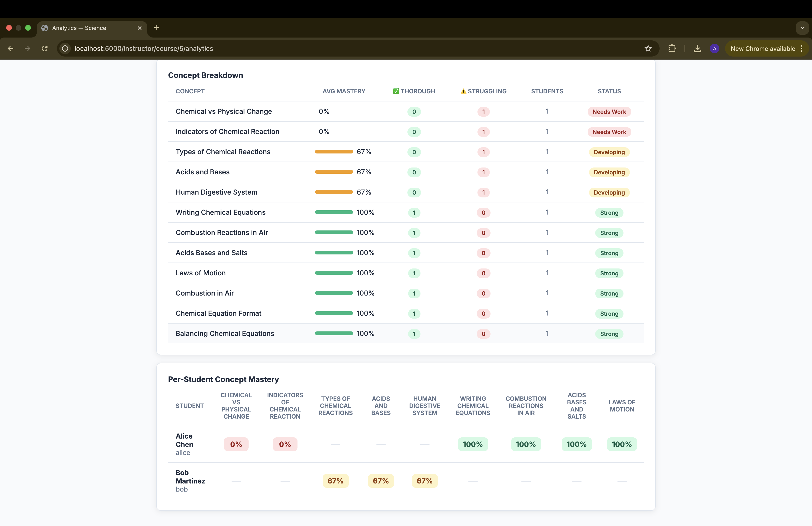Open the Chrome extensions puzzle icon

tap(672, 48)
